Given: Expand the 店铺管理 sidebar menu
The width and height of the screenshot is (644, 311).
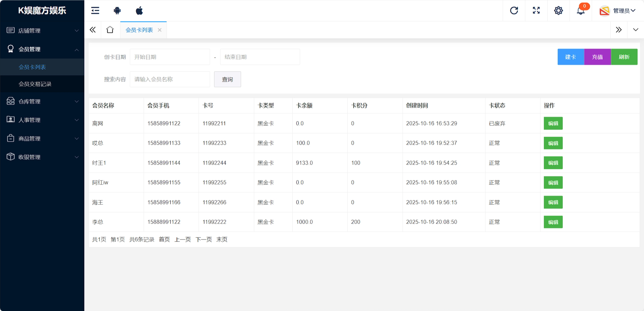Looking at the screenshot, I should 42,31.
